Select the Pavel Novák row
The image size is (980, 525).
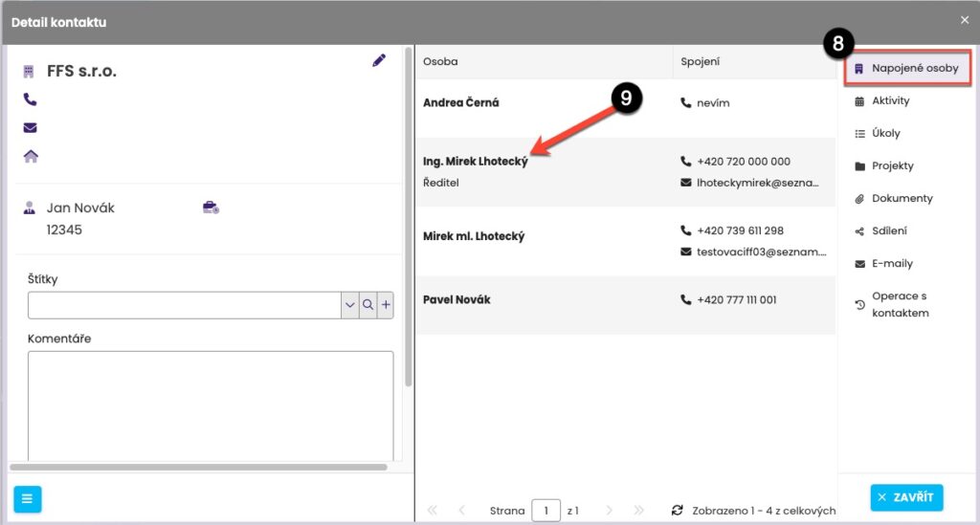click(626, 305)
